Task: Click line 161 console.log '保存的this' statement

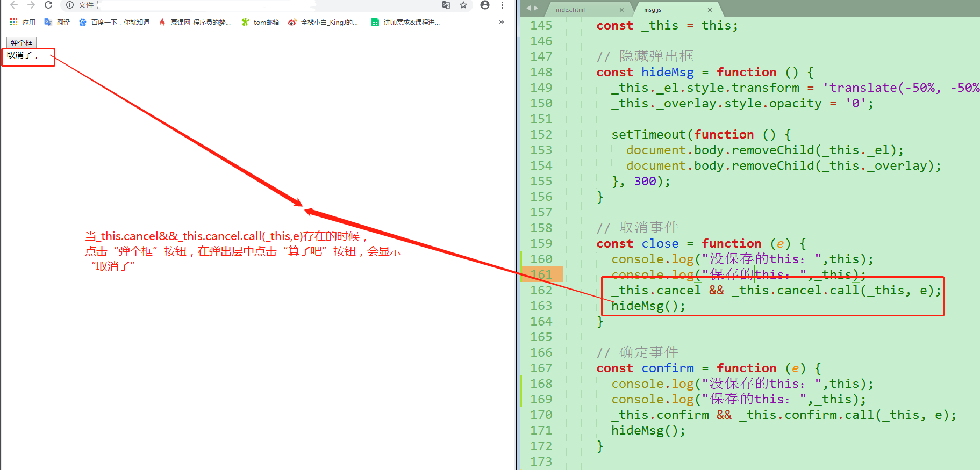Action: point(739,274)
